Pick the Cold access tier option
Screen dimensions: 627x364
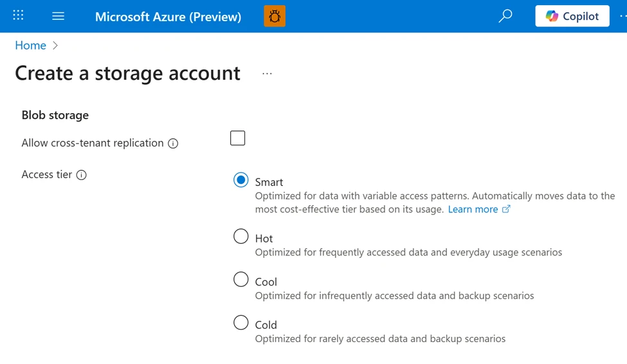(x=241, y=323)
